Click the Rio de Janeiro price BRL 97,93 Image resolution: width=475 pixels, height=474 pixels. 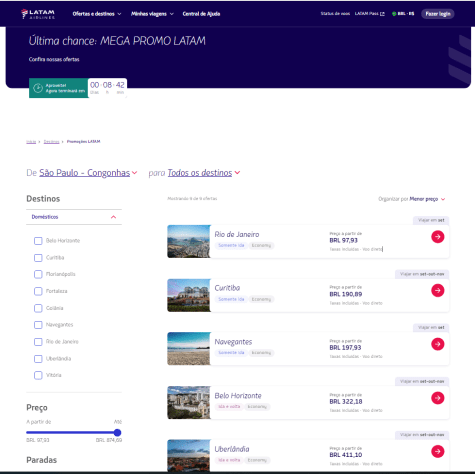click(x=343, y=240)
